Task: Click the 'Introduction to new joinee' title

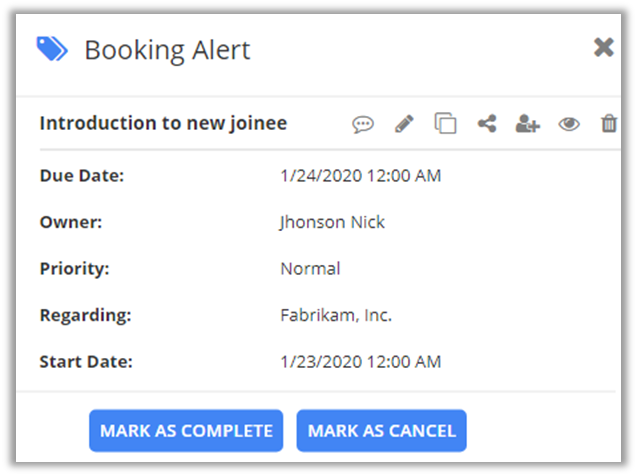Action: (163, 124)
